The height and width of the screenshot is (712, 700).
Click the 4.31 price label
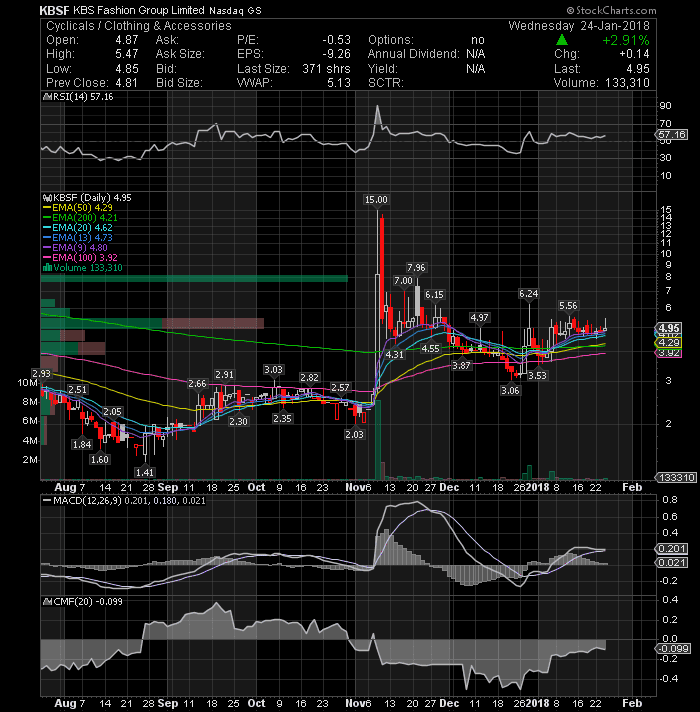coord(394,355)
